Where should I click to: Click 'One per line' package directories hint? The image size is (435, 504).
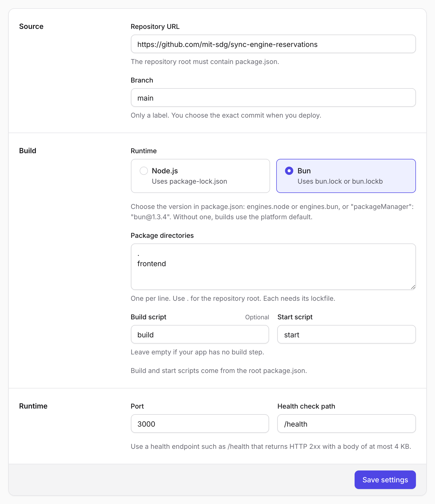[233, 298]
